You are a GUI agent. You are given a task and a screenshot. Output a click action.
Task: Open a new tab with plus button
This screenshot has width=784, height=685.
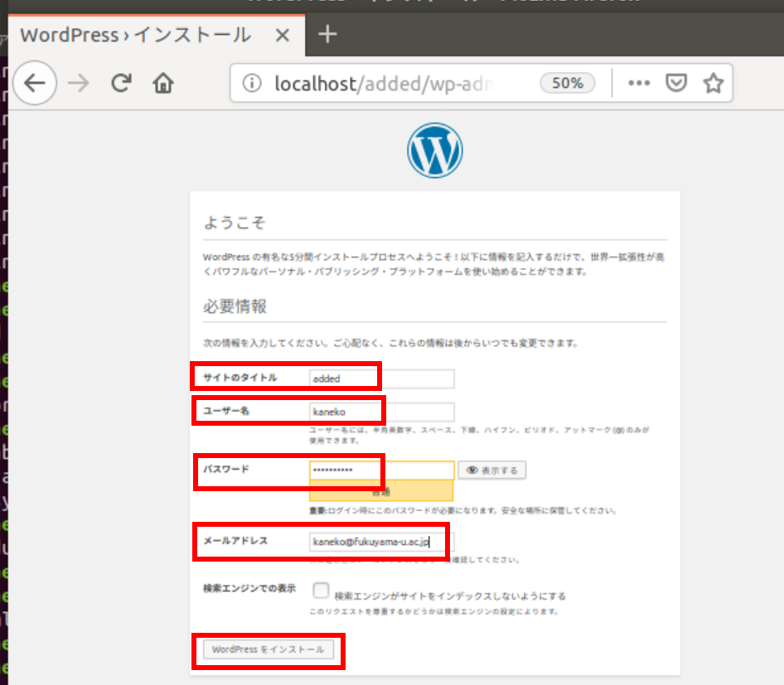point(327,35)
